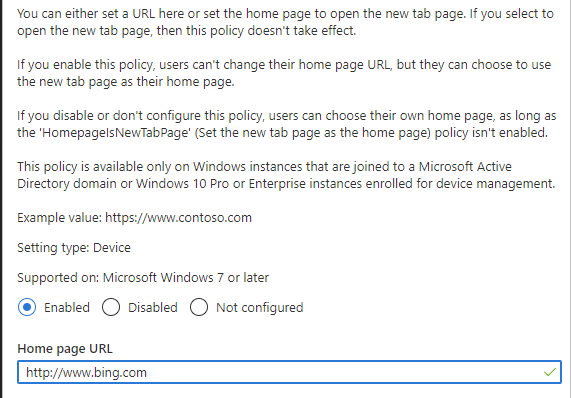Screen dimensions: 571x398
Task: Click 'Set the new tab page as the home page' text
Action: (313, 133)
